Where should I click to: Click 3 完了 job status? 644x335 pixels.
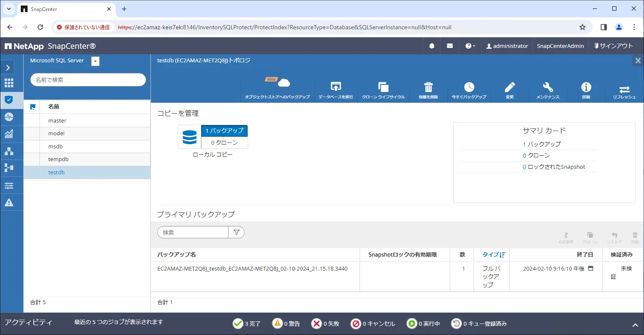[x=247, y=324]
